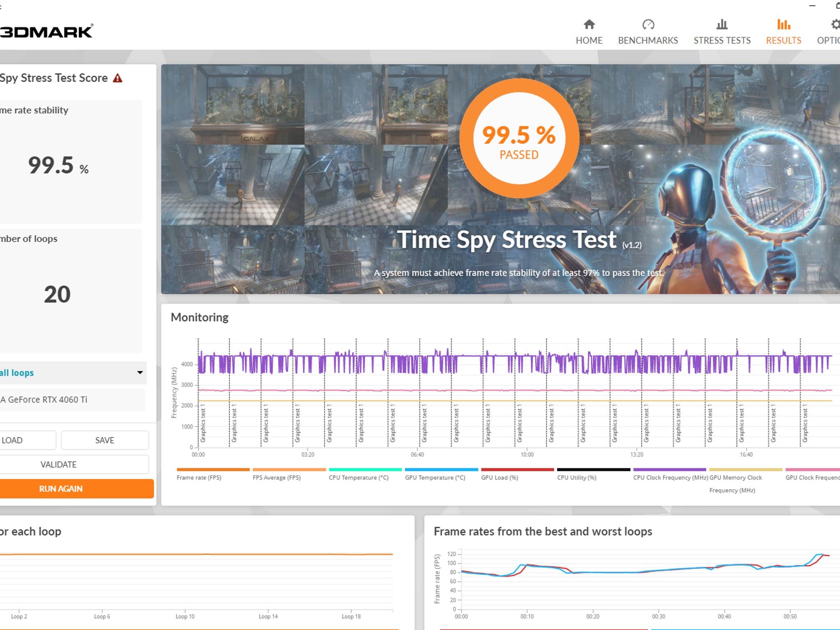
Task: Switch to the BENCHMARKS tab
Action: [x=648, y=40]
